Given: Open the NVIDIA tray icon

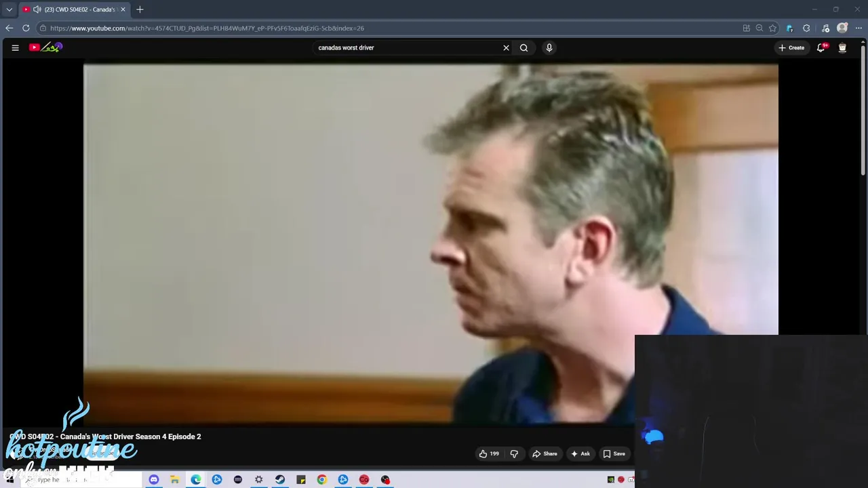Looking at the screenshot, I should point(611,480).
